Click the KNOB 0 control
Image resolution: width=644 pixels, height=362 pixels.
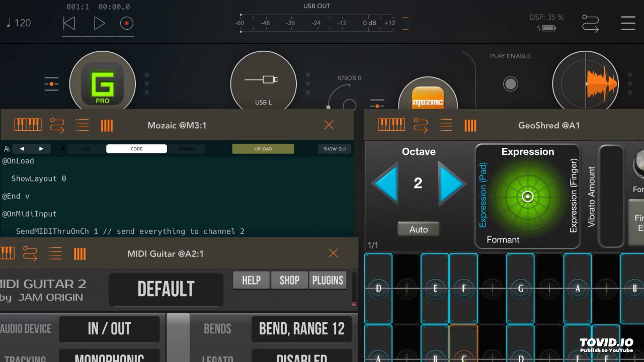click(x=350, y=105)
